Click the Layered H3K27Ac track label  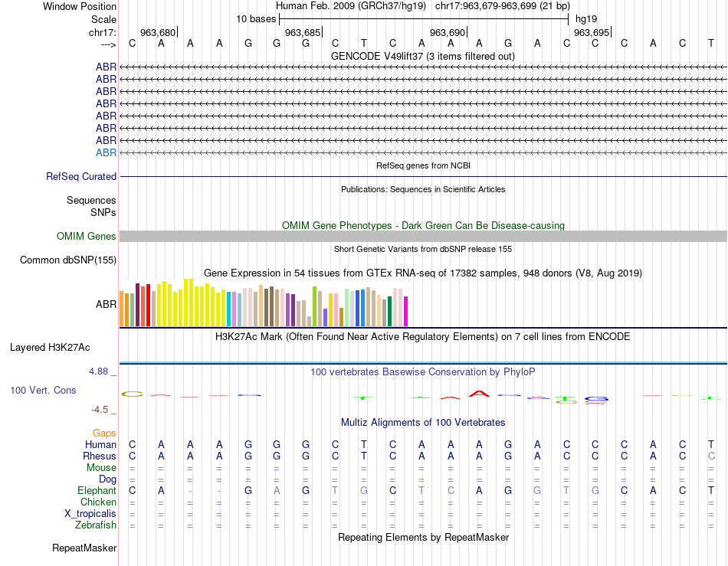50,347
